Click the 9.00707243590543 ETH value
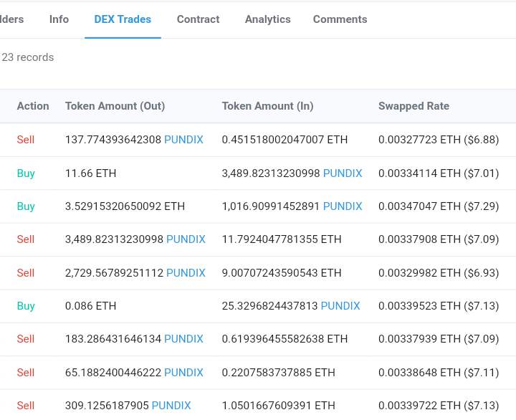516x420 pixels. pyautogui.click(x=282, y=273)
